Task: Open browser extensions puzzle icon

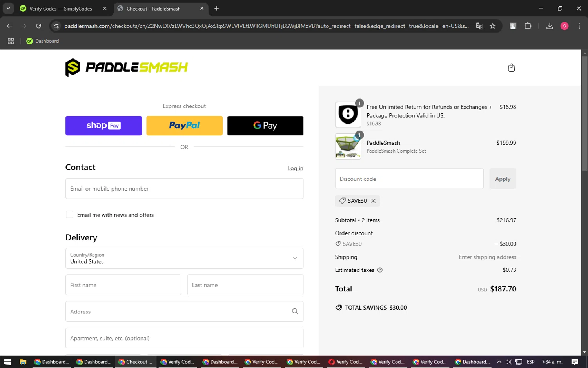Action: 528,26
